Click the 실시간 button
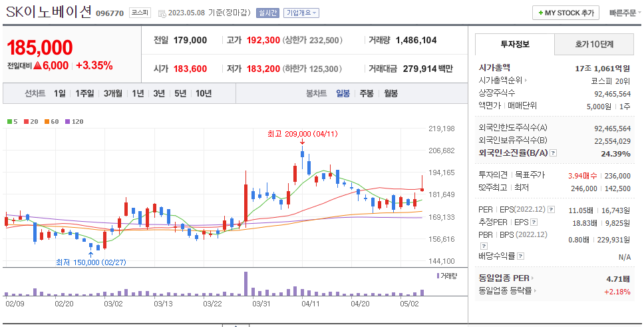This screenshot has width=644, height=327. click(x=267, y=13)
